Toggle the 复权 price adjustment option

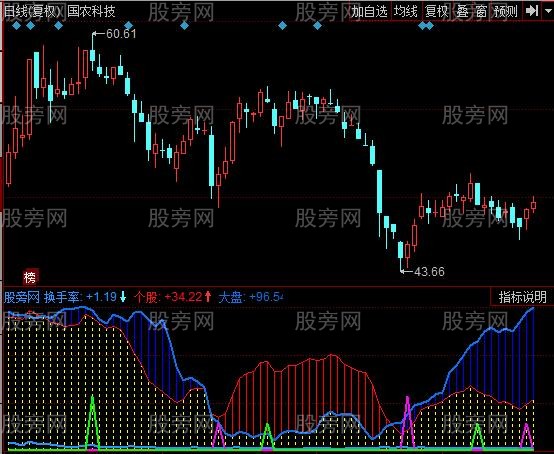click(x=436, y=12)
